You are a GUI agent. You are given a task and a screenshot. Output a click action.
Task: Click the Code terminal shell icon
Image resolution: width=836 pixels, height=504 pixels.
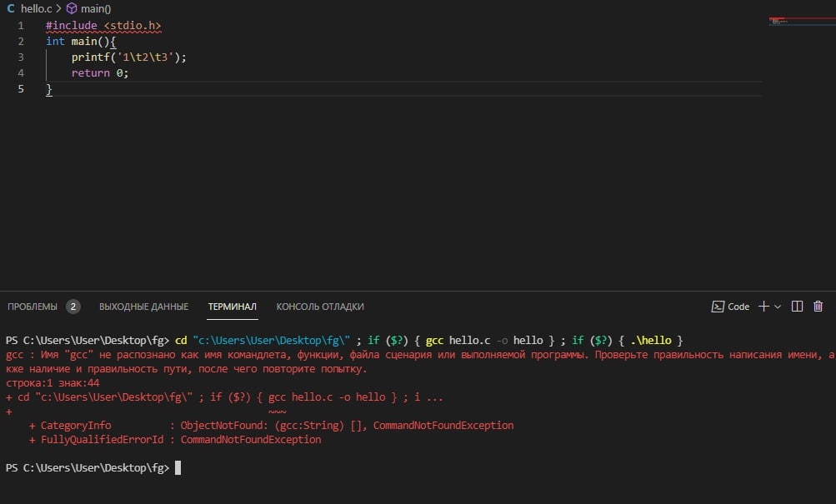pyautogui.click(x=718, y=307)
